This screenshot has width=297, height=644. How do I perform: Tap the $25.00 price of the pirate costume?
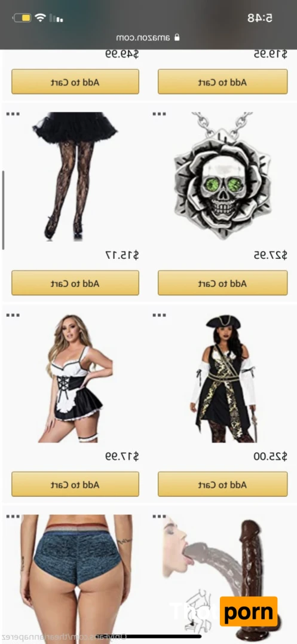pos(270,456)
